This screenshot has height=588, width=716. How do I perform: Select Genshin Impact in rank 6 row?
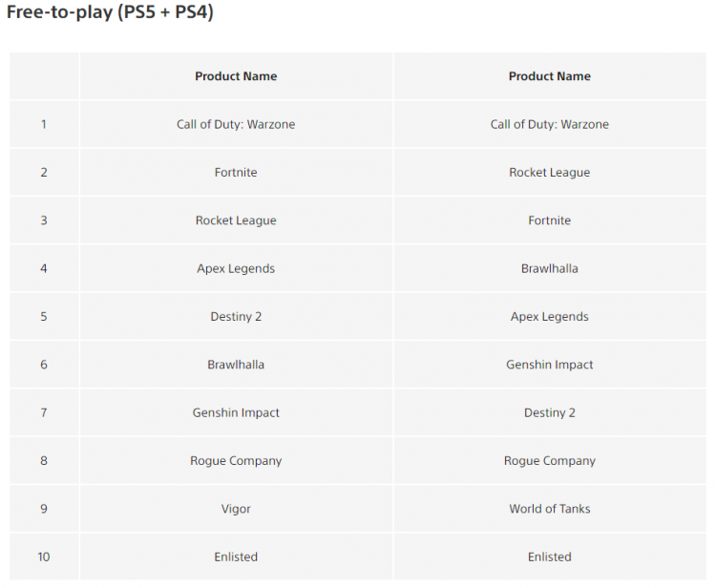pos(550,365)
